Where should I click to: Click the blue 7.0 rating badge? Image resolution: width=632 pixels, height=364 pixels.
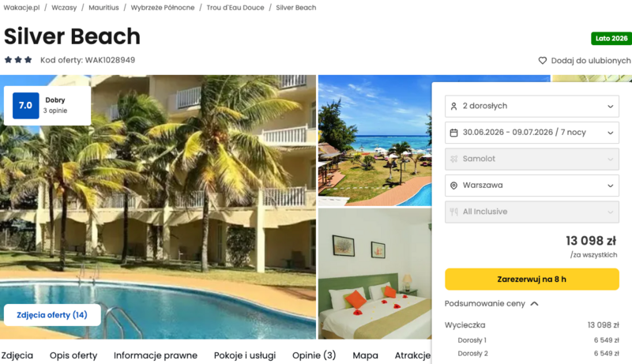click(x=26, y=106)
